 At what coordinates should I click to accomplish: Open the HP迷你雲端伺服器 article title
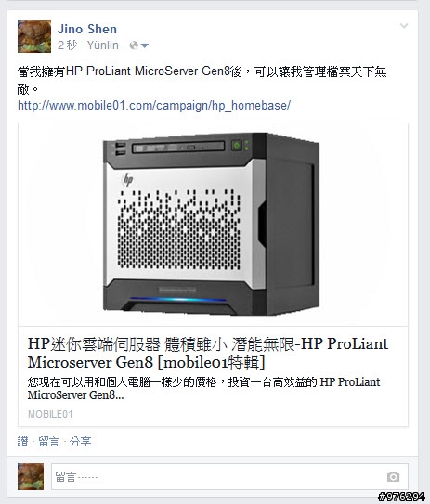(208, 353)
